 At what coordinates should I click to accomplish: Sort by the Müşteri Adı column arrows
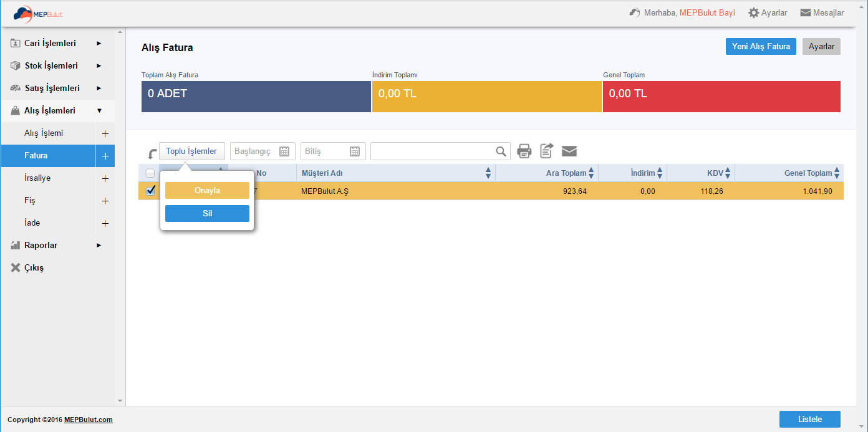488,173
